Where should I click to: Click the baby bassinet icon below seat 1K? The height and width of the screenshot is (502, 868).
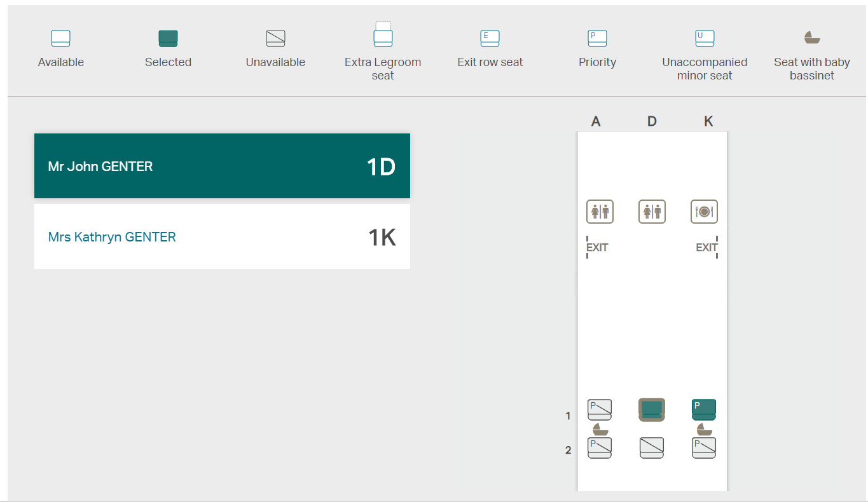click(x=704, y=430)
